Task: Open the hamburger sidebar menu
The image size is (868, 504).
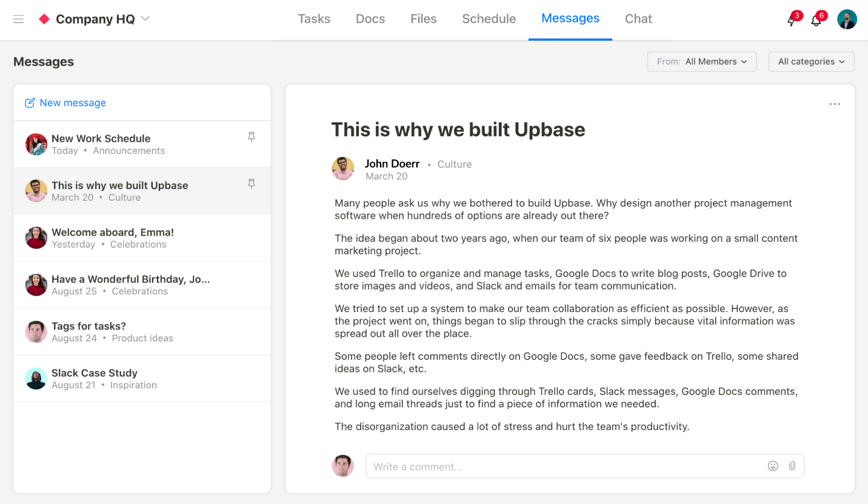Action: (18, 19)
